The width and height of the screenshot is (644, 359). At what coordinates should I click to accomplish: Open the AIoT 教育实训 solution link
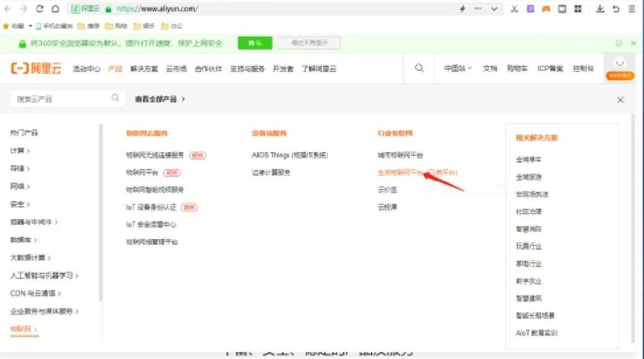point(536,332)
